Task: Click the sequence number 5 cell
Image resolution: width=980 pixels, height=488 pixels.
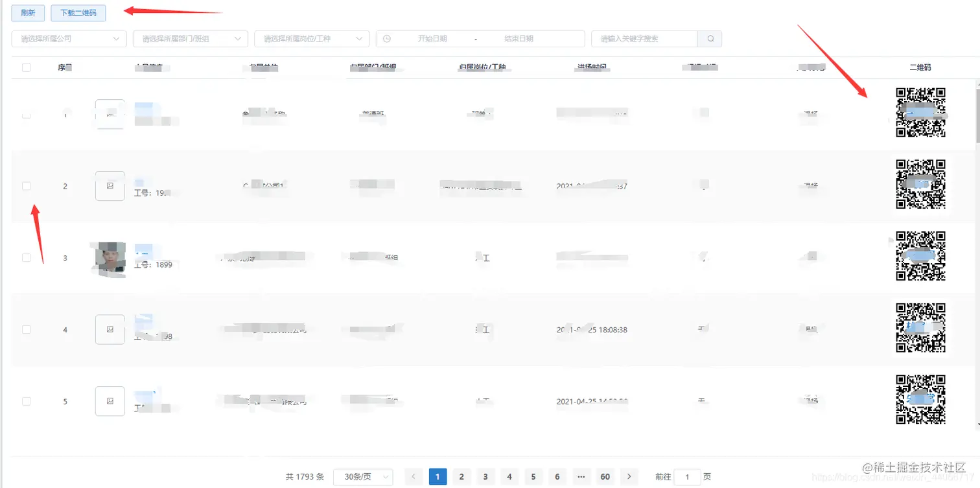Action: pos(65,402)
